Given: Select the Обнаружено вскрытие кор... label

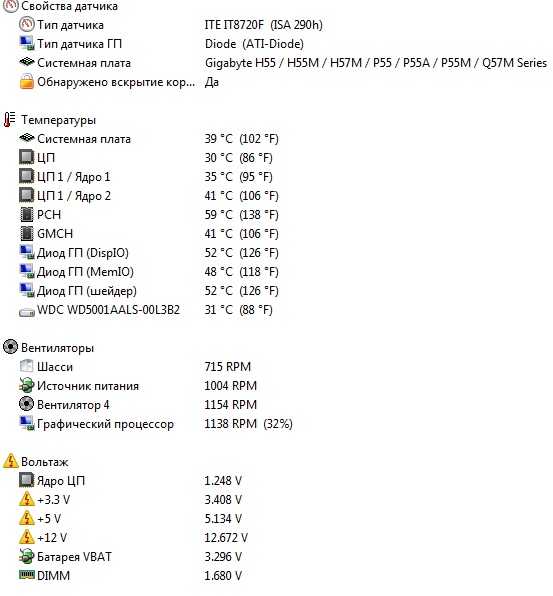Looking at the screenshot, I should pos(116,82).
